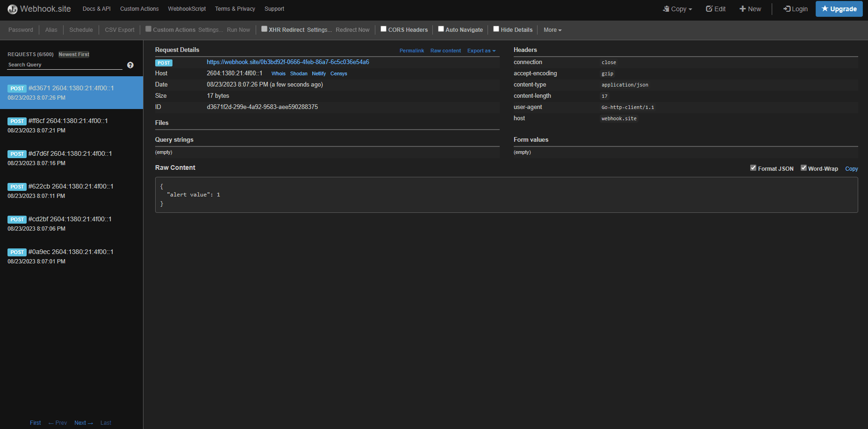Open Censys lookup for the host

[339, 73]
